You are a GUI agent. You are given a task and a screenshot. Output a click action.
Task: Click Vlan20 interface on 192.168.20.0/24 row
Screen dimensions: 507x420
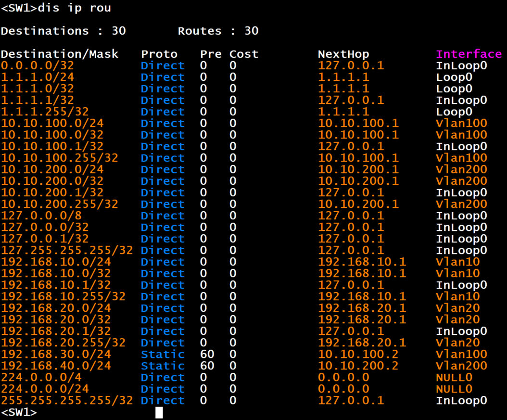(x=458, y=308)
